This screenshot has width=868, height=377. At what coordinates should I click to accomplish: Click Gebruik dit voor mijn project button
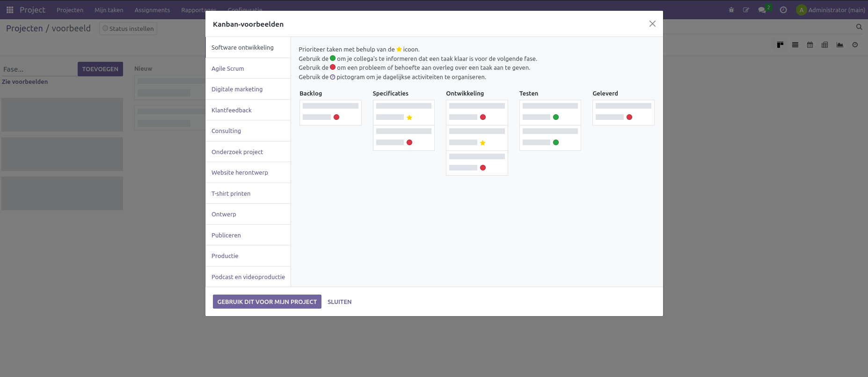tap(267, 302)
